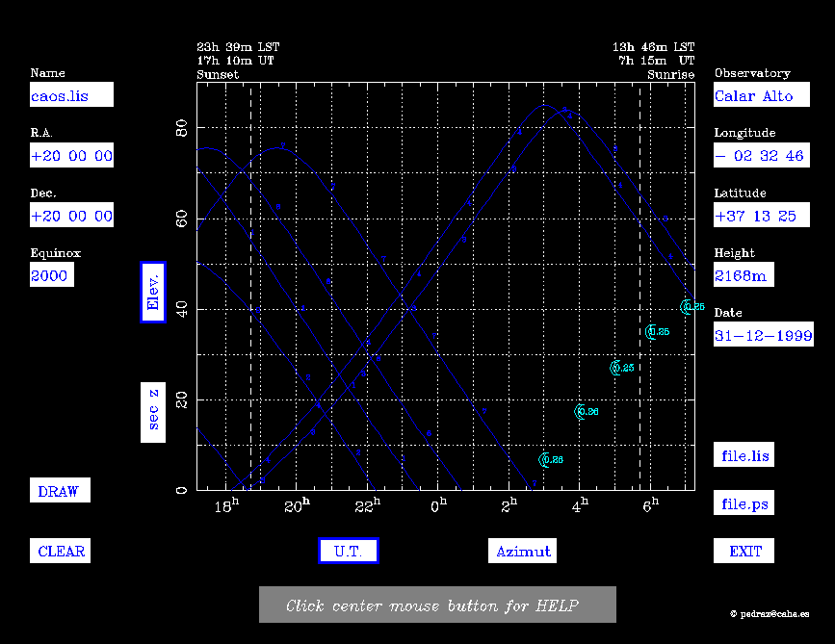Viewport: 835px width, 644px height.
Task: Click the Dec. input field
Action: (x=71, y=215)
